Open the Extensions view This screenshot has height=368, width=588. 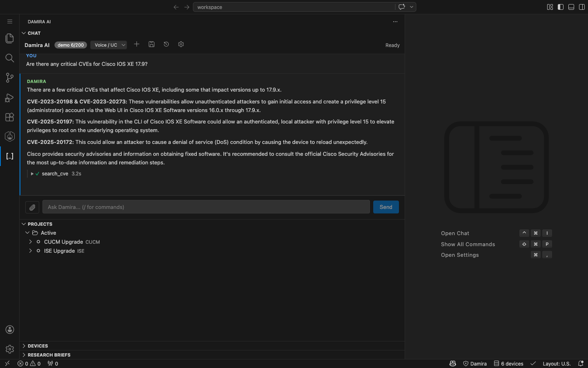pos(10,117)
